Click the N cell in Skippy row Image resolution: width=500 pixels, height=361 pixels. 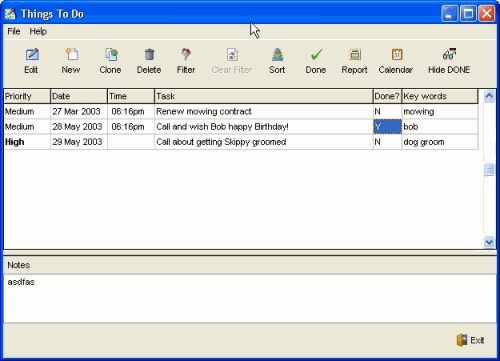(387, 142)
